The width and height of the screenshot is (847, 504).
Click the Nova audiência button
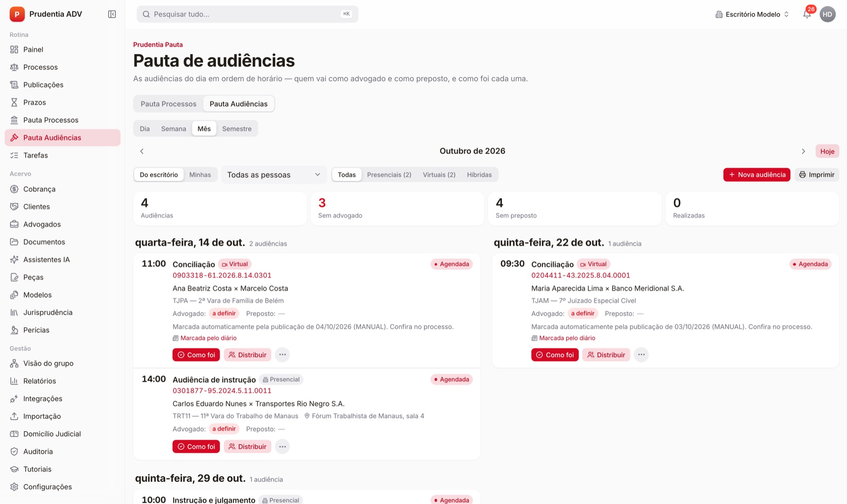click(x=757, y=175)
